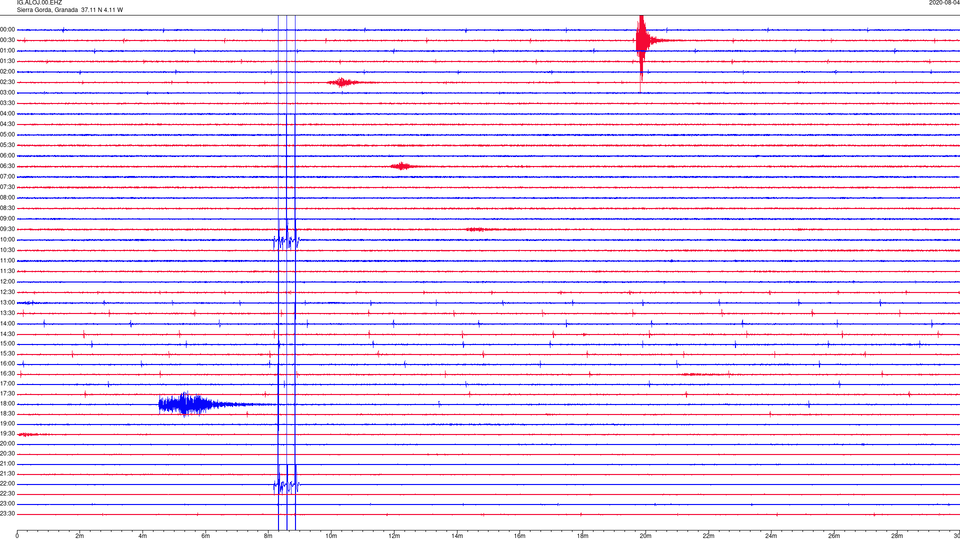Click the large red earthquake burst on 00:30 trace
Image resolution: width=960 pixels, height=540 pixels.
pyautogui.click(x=643, y=41)
